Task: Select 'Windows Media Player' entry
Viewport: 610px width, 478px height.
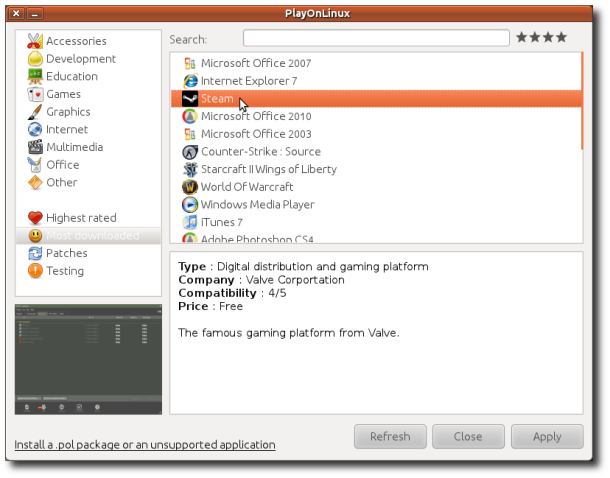Action: click(258, 205)
